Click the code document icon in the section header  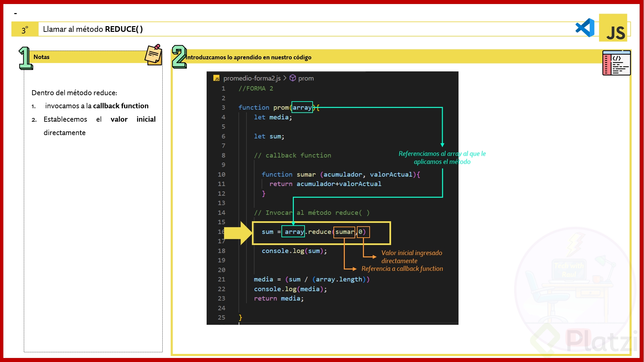tap(616, 63)
